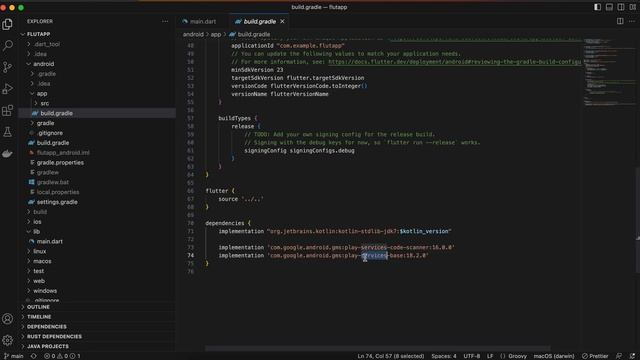Click the minimap code overview
The height and width of the screenshot is (360, 640).
(609, 73)
